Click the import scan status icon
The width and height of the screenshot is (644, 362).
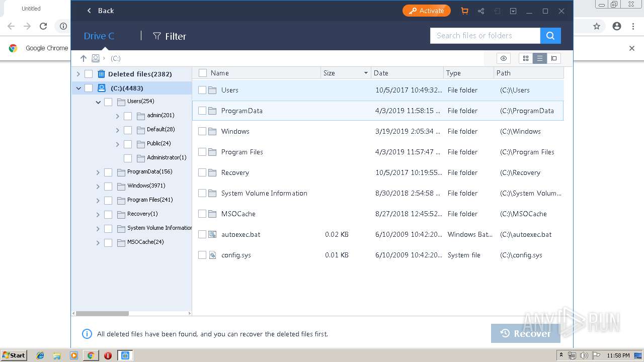tap(497, 11)
